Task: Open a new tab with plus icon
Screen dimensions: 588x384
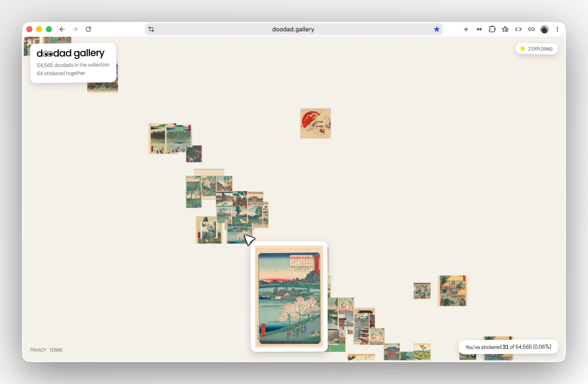Action: [466, 29]
